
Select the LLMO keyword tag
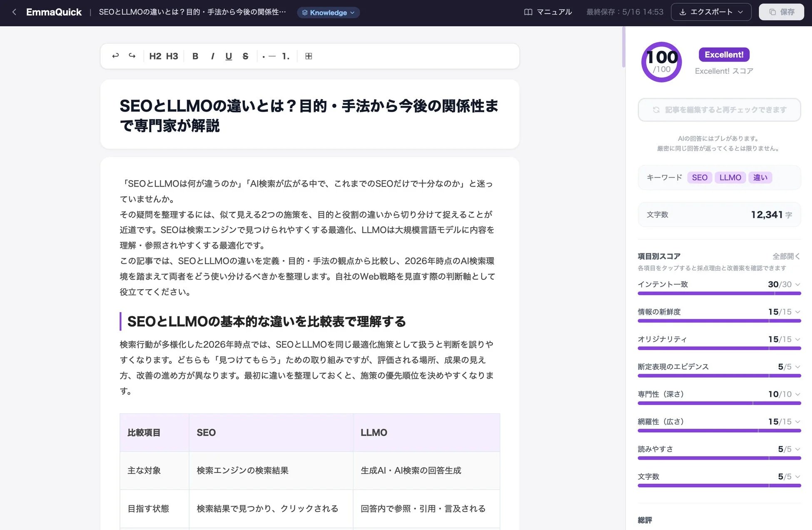[730, 177]
